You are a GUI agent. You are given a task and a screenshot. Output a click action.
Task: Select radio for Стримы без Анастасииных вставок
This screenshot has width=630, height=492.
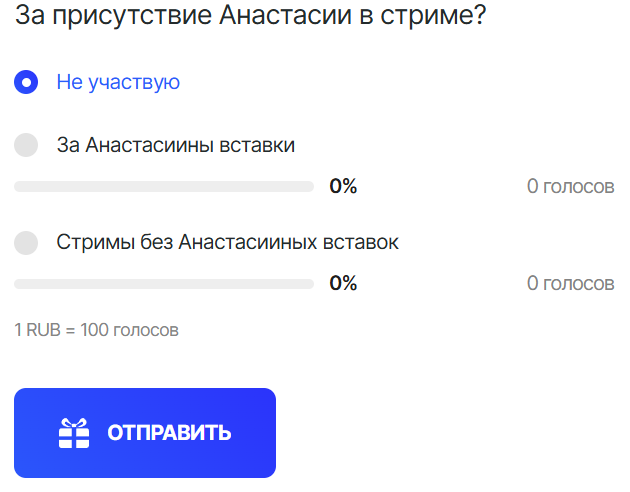click(26, 242)
